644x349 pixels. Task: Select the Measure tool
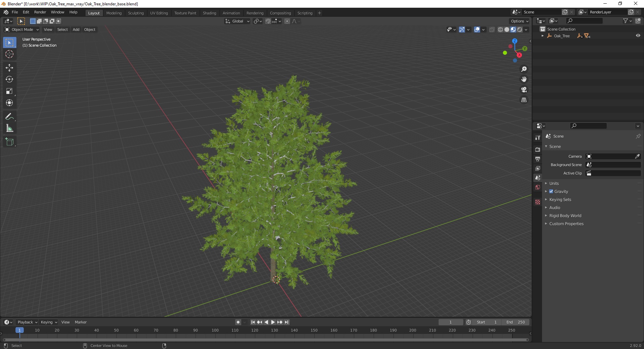tap(9, 129)
